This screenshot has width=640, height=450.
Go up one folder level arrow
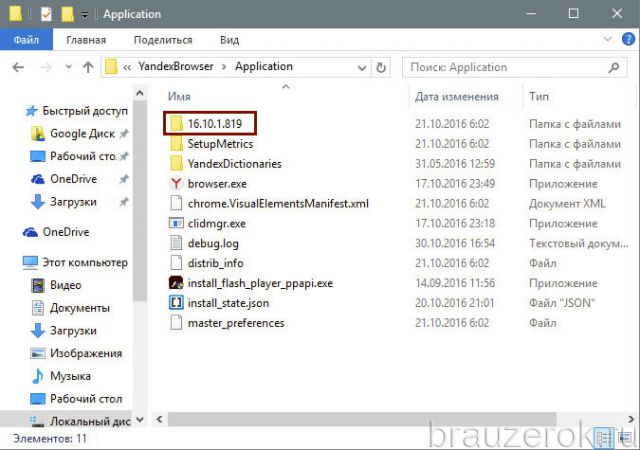pyautogui.click(x=86, y=67)
